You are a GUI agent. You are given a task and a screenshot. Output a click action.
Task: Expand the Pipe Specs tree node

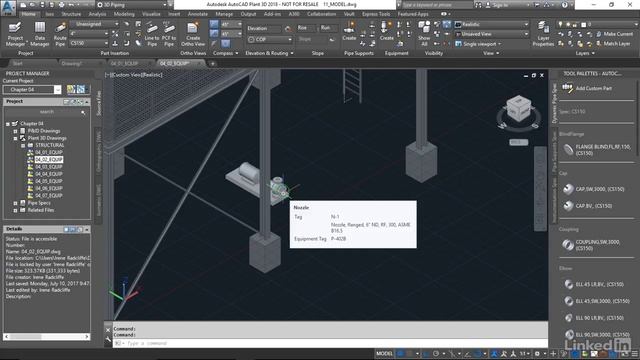16,203
